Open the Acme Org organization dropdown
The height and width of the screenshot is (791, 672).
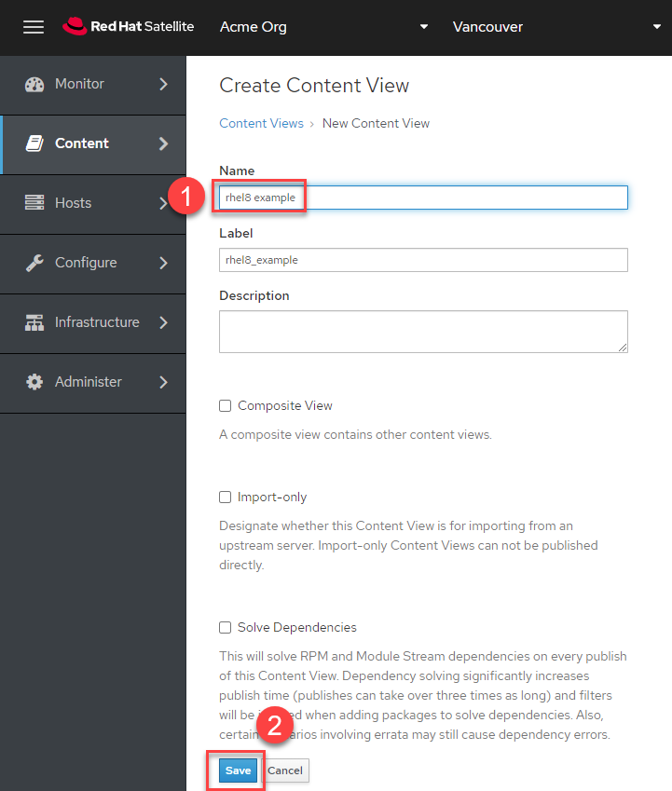click(323, 27)
